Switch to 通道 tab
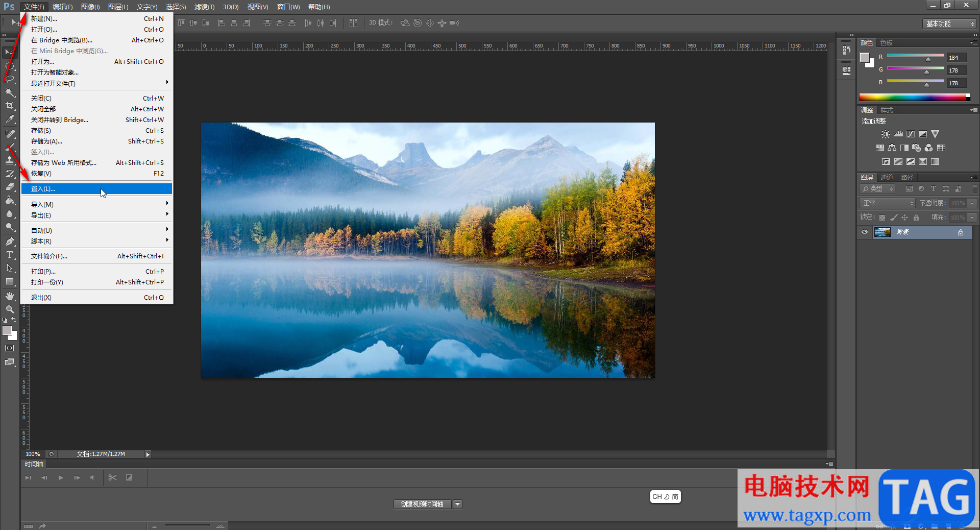The width and height of the screenshot is (980, 530). point(887,177)
